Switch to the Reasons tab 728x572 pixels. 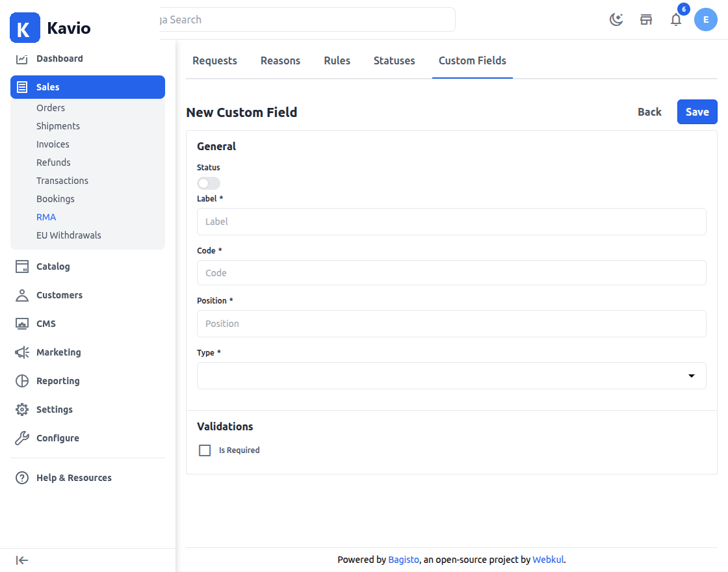point(280,61)
